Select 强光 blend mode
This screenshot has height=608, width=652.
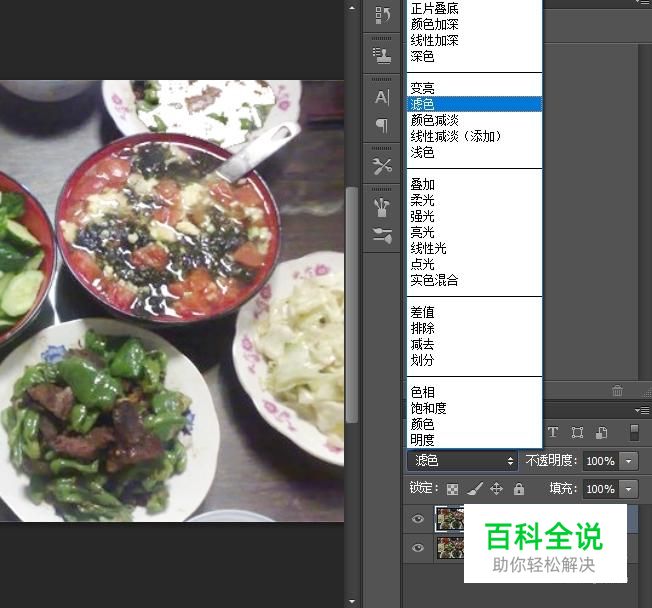pyautogui.click(x=474, y=216)
